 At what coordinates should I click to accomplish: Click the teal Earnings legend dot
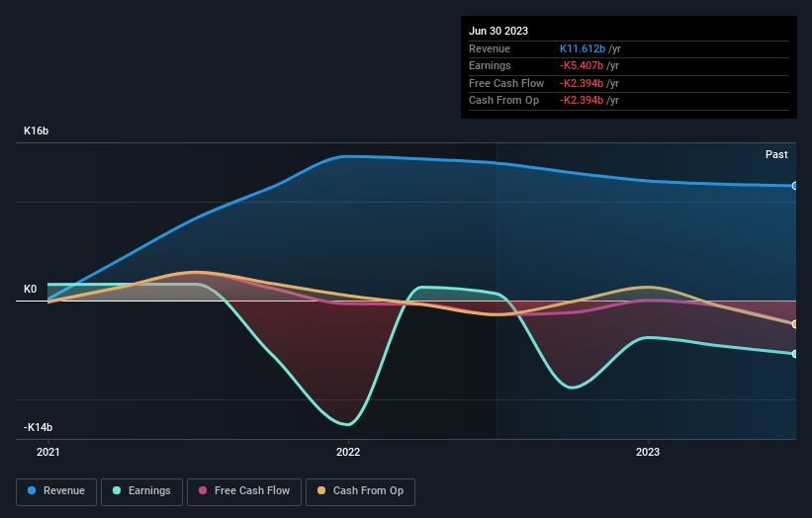click(117, 490)
